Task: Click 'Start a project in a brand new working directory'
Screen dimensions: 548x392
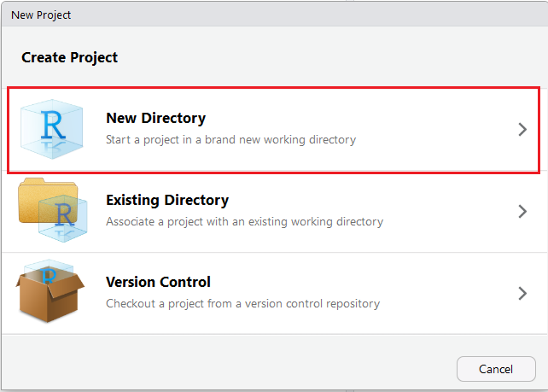Action: [231, 139]
